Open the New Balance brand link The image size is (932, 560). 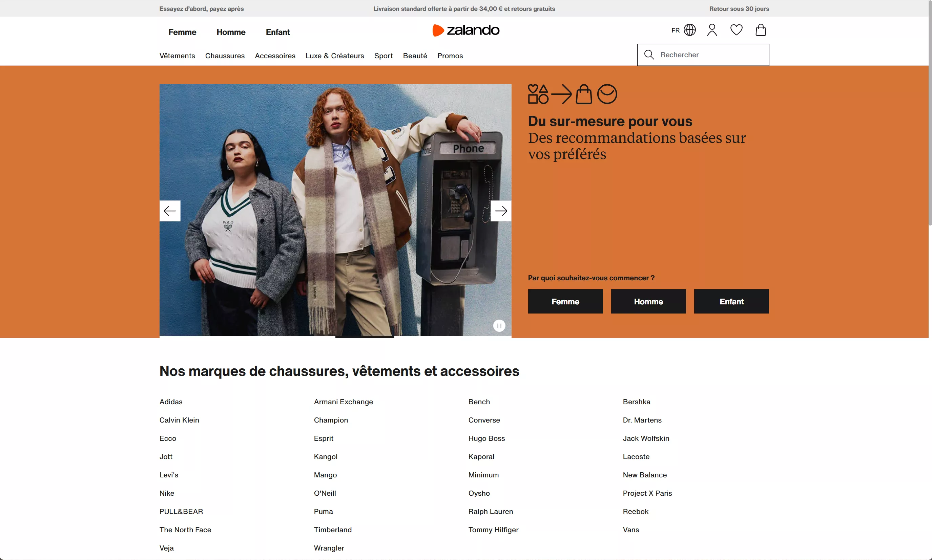click(x=645, y=475)
